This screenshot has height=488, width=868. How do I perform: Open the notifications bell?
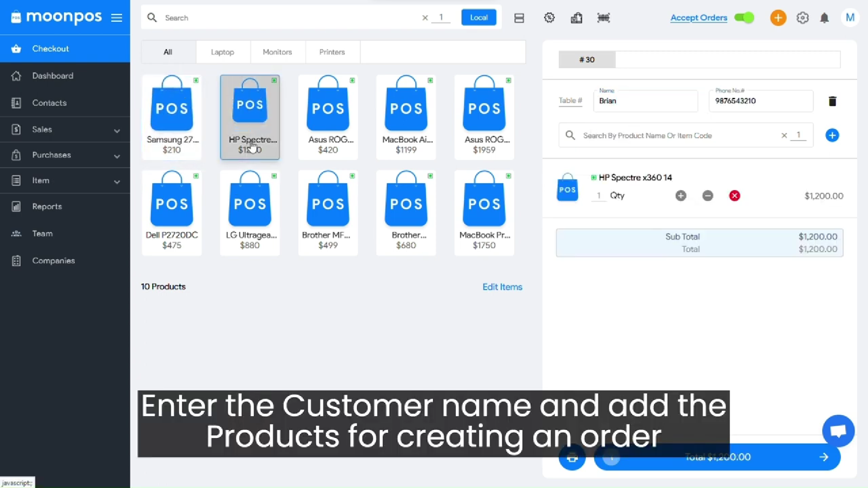click(x=825, y=18)
